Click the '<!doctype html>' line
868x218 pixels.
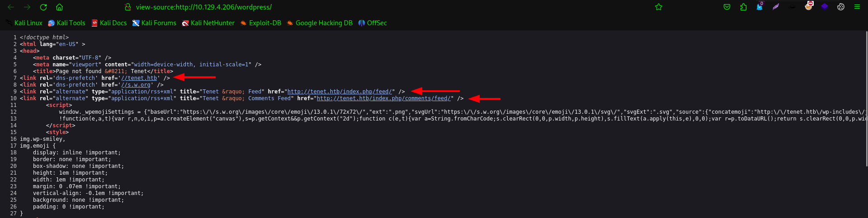click(44, 37)
